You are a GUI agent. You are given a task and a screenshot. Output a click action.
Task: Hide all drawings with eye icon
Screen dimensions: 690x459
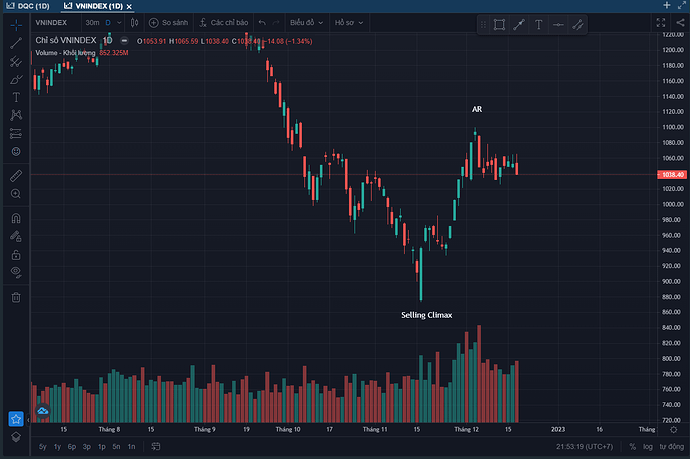[16, 272]
